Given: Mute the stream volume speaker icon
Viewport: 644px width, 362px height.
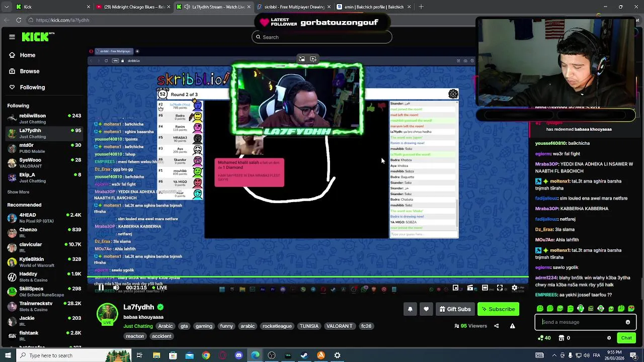Looking at the screenshot, I should 116,288.
